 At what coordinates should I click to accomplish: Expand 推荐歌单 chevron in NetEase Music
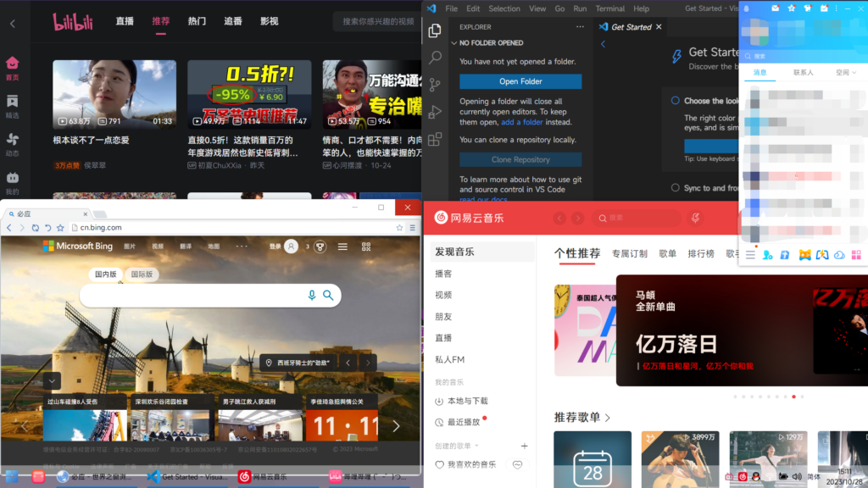[608, 418]
